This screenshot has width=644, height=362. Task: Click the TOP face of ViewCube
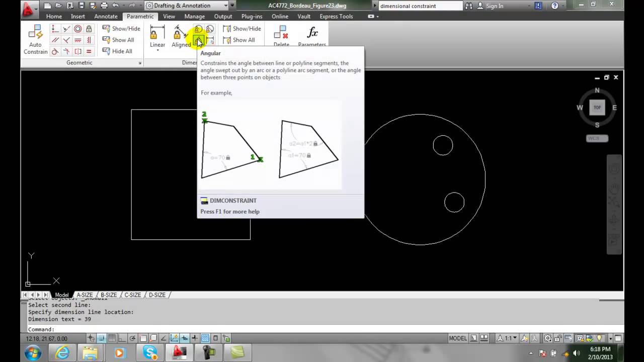tap(597, 107)
